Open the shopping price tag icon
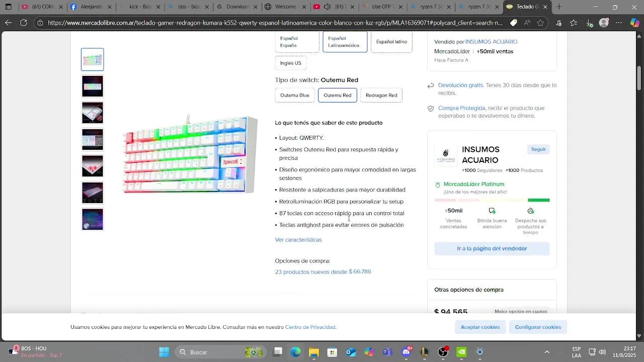644x362 pixels. click(x=513, y=23)
